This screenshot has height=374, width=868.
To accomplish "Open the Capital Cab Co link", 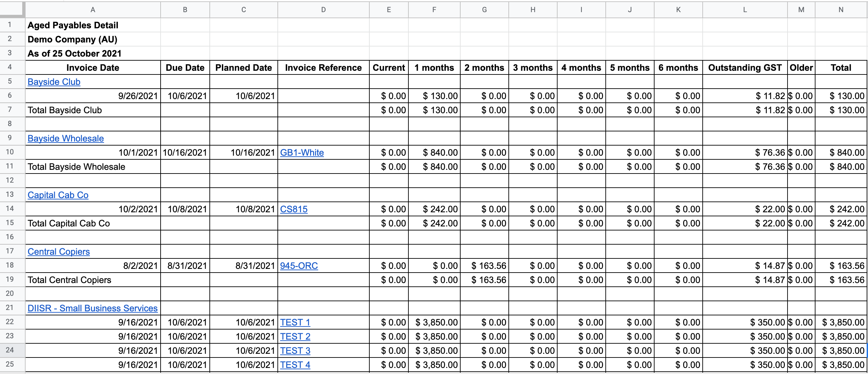I will pyautogui.click(x=58, y=195).
